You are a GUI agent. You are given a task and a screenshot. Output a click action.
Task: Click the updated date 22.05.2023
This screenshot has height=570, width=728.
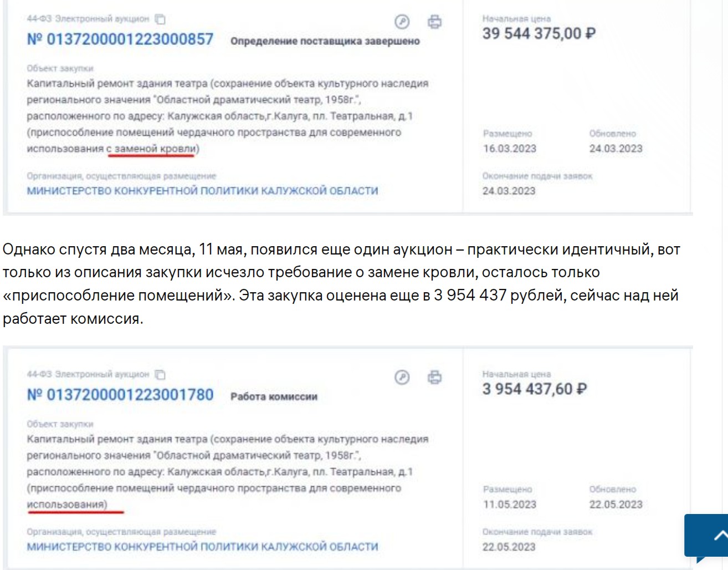(x=616, y=505)
